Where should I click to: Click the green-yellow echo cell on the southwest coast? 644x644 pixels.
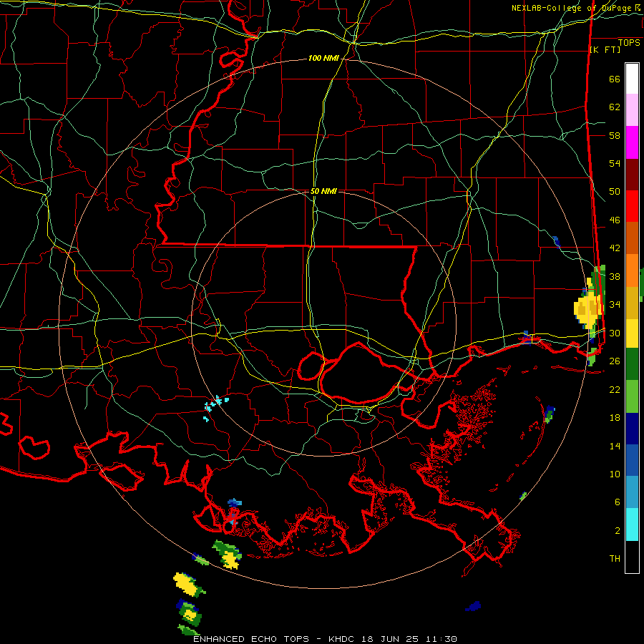pos(228,555)
